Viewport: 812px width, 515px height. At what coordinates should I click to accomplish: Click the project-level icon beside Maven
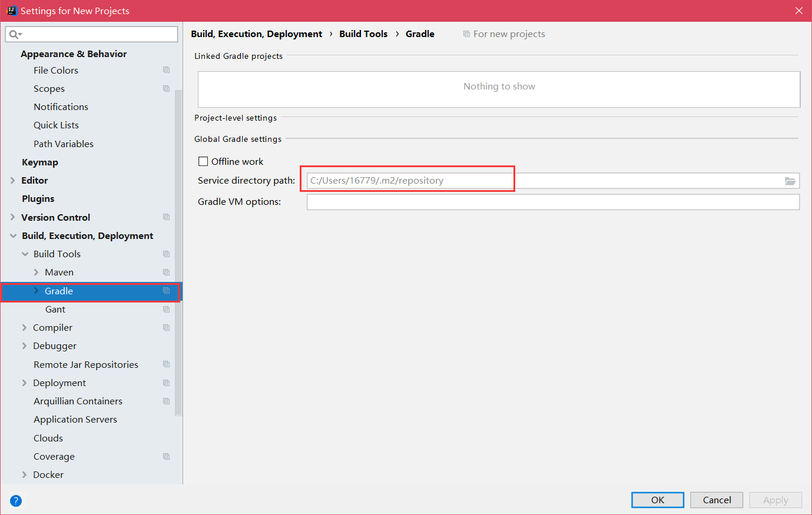[166, 272]
